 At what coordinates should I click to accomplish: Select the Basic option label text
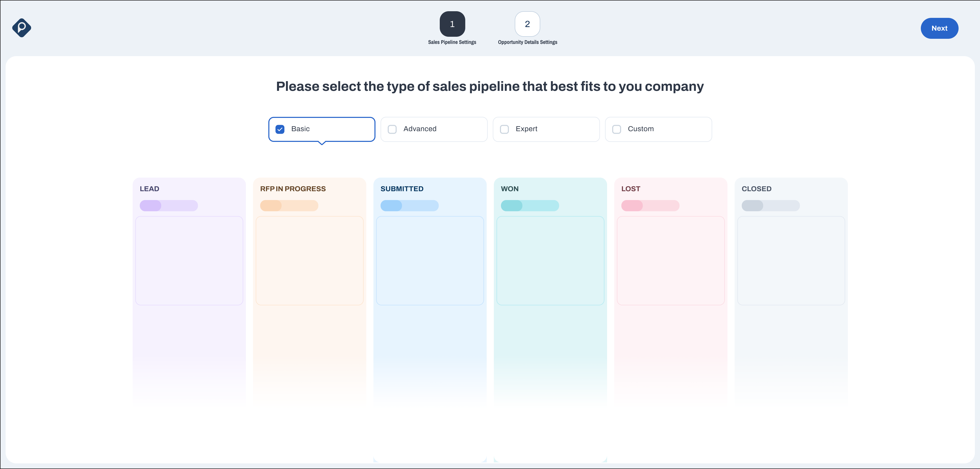pos(300,129)
